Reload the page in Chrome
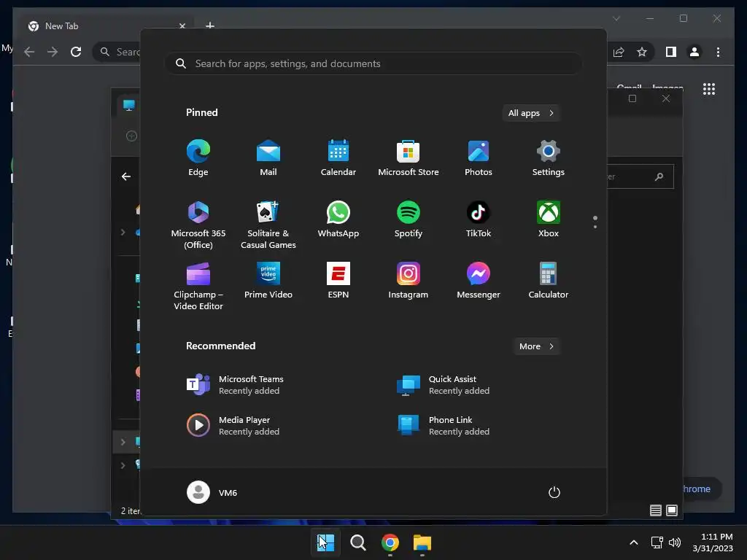 [x=76, y=52]
